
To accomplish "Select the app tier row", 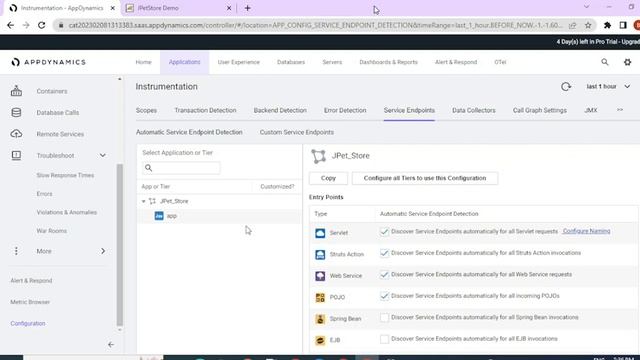I will (219, 216).
